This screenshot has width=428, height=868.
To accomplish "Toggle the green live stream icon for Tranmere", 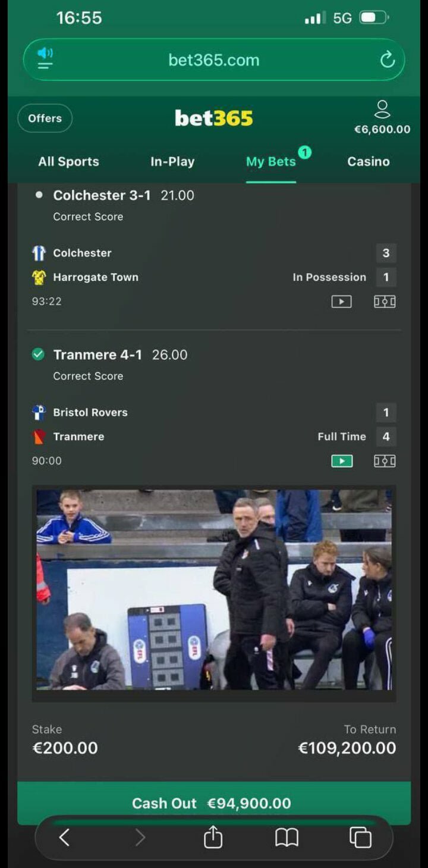I will pyautogui.click(x=342, y=461).
